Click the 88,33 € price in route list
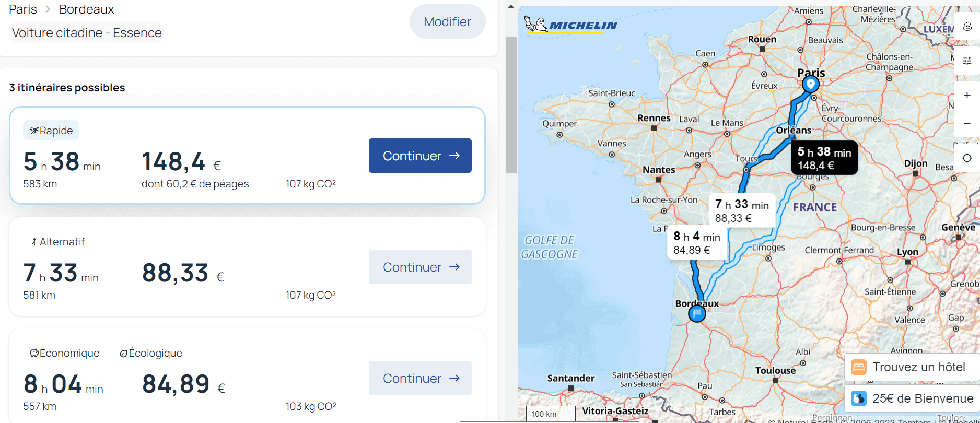The width and height of the screenshot is (980, 423). [x=183, y=273]
